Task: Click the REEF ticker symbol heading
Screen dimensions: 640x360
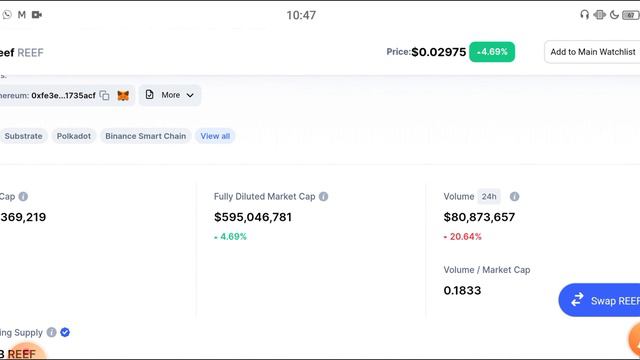Action: pyautogui.click(x=30, y=53)
